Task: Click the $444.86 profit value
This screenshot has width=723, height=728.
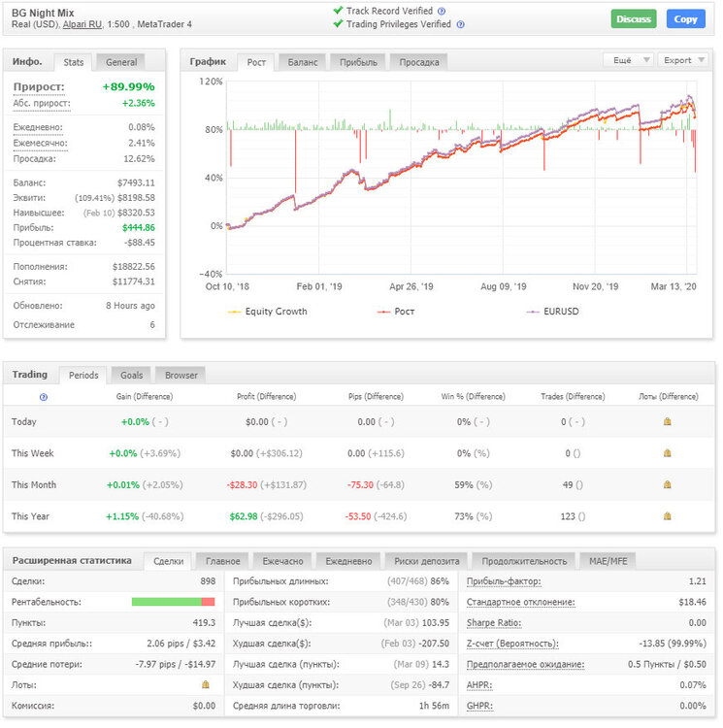Action: click(138, 227)
